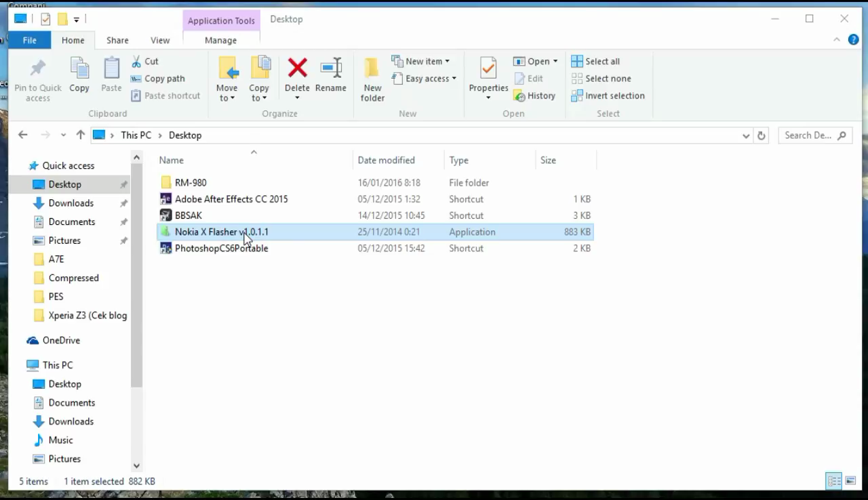Image resolution: width=868 pixels, height=500 pixels.
Task: Click Select all in ribbon
Action: pyautogui.click(x=595, y=61)
